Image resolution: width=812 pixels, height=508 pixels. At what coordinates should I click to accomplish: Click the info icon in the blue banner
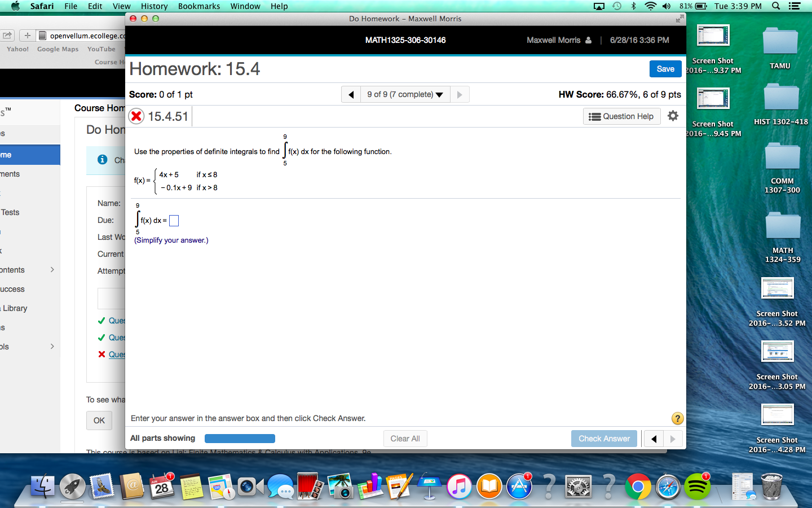103,160
